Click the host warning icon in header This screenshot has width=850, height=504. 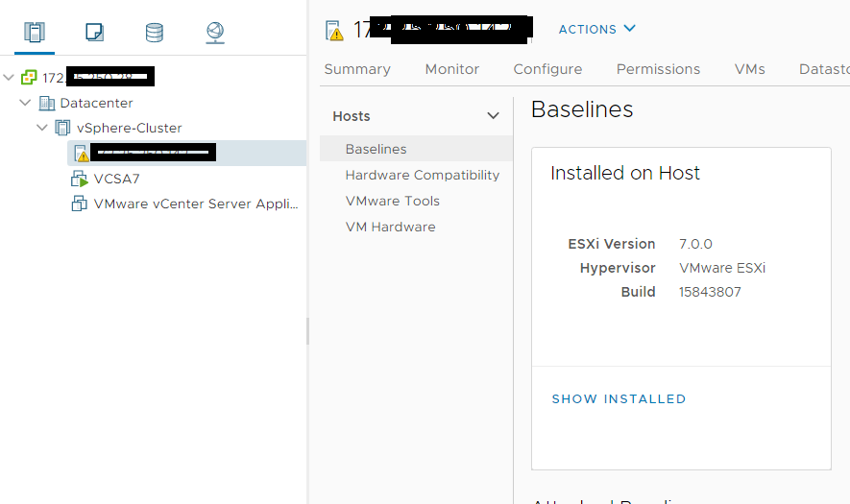pyautogui.click(x=334, y=31)
